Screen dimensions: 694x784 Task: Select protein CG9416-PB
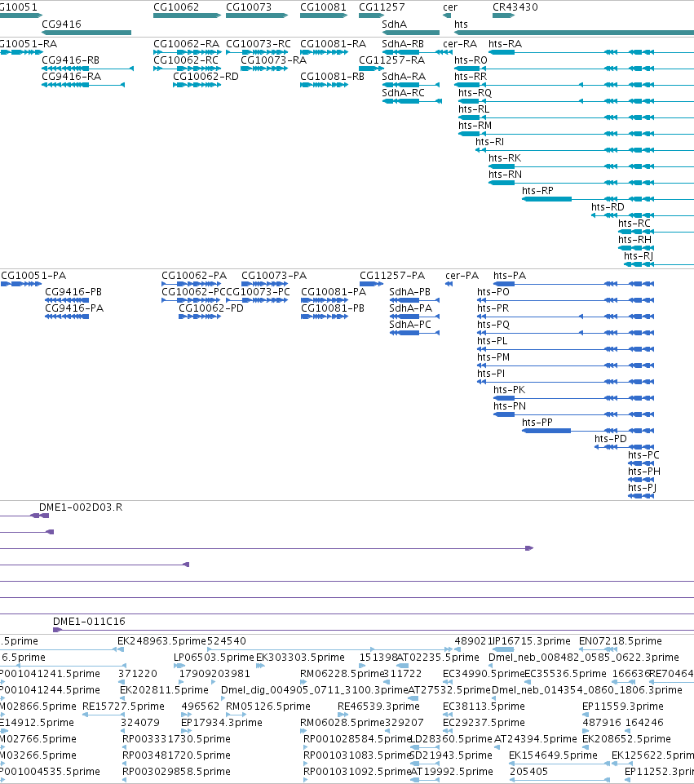(x=73, y=291)
